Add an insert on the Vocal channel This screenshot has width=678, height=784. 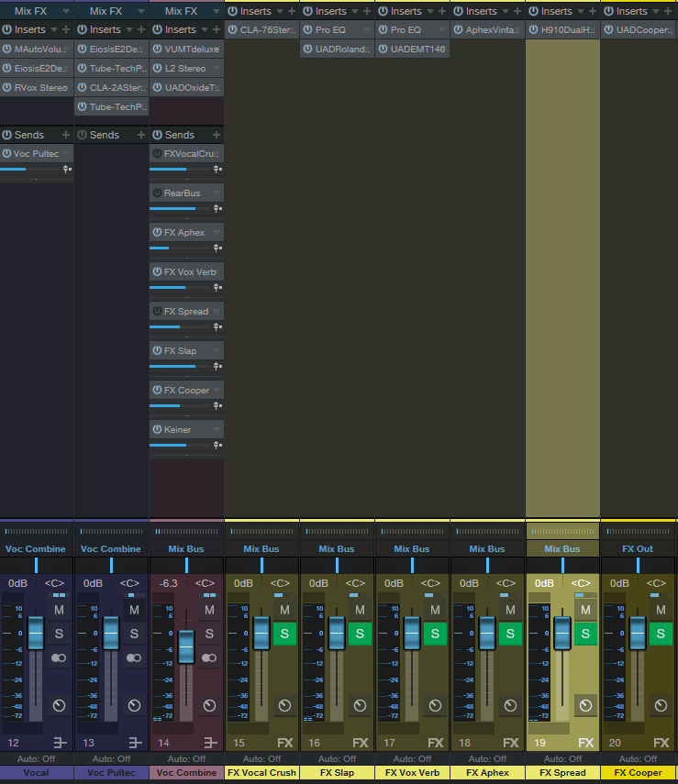pos(65,29)
